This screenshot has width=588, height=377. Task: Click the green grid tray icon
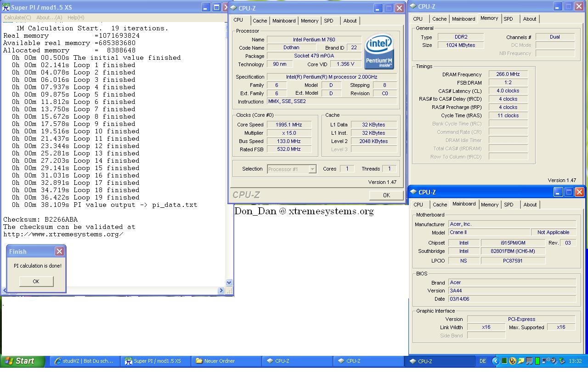[504, 361]
